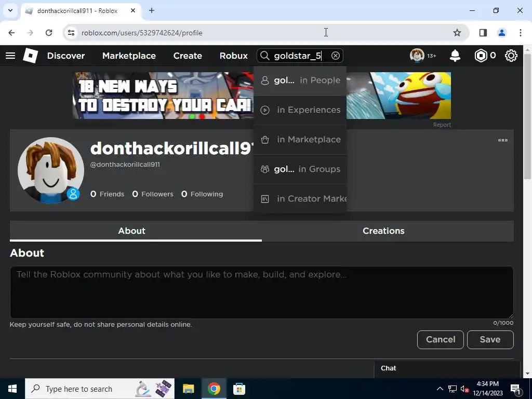Click the profile avatar picture
532x399 pixels.
51,170
